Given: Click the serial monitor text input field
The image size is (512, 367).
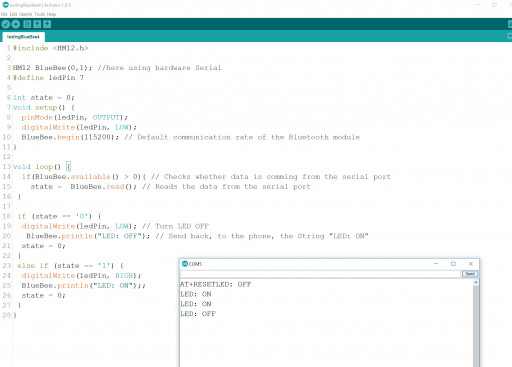Looking at the screenshot, I should pos(320,274).
